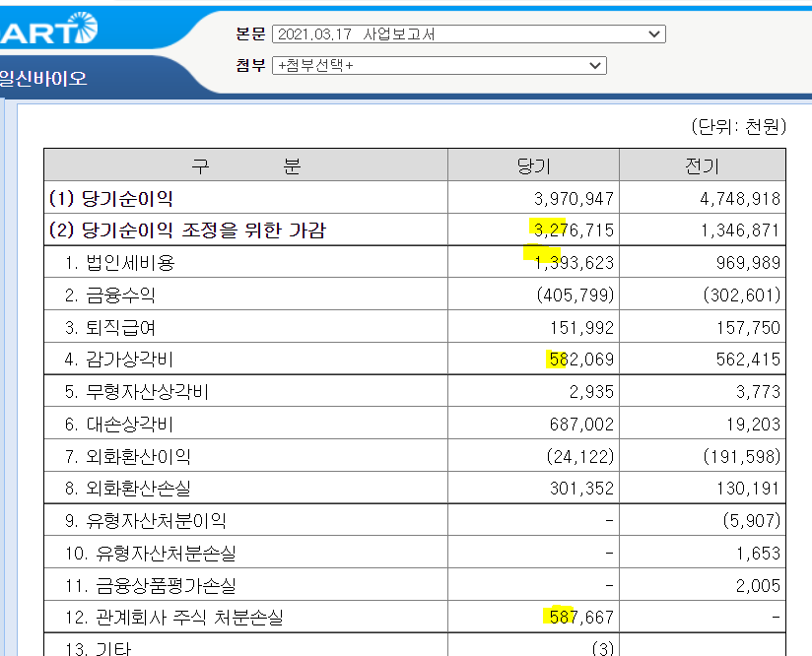Viewport: 812px width, 656px height.
Task: Click value 157,750
Action: 748,327
